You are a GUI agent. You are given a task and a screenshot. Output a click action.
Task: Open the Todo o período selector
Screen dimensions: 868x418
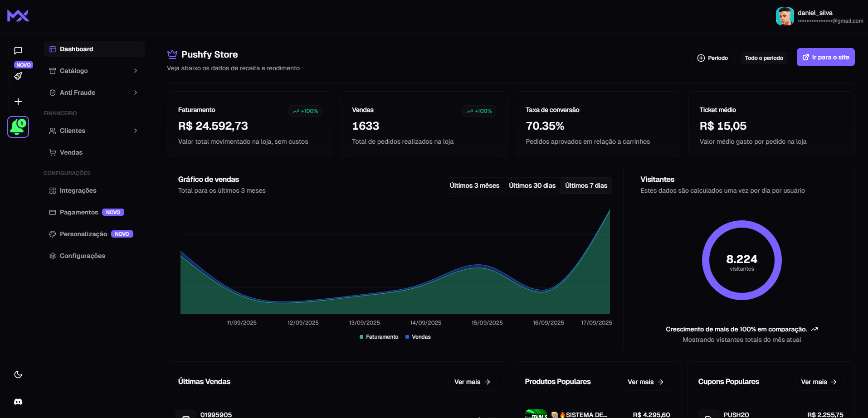click(x=764, y=58)
